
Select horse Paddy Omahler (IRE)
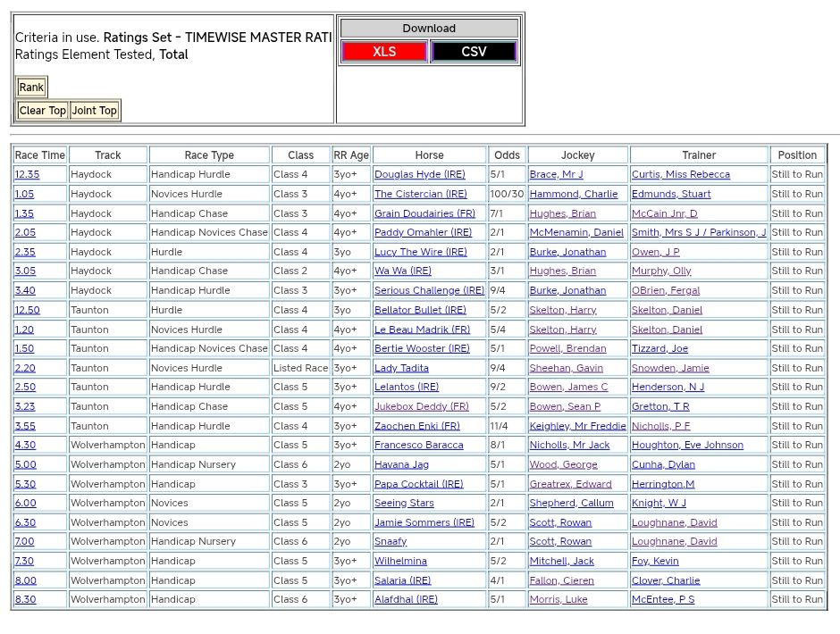(423, 233)
